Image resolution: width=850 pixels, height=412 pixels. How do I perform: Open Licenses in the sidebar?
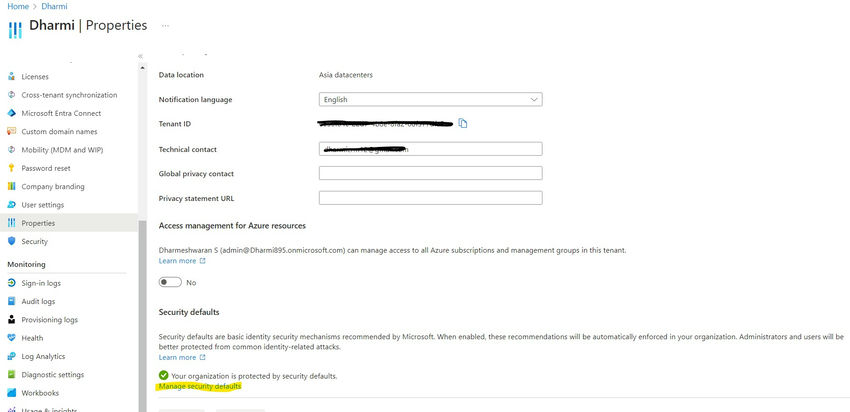click(35, 77)
